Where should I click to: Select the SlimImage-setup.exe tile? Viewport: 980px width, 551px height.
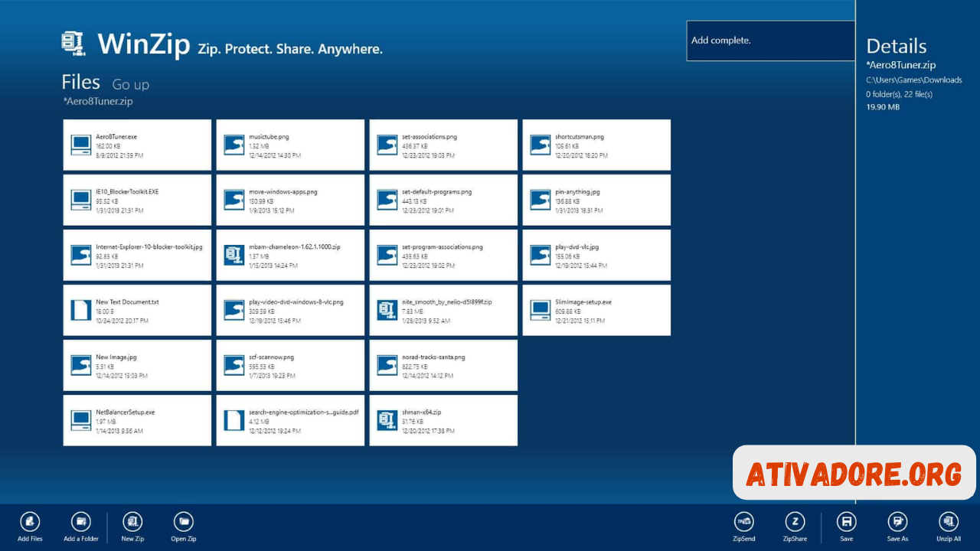pos(596,310)
